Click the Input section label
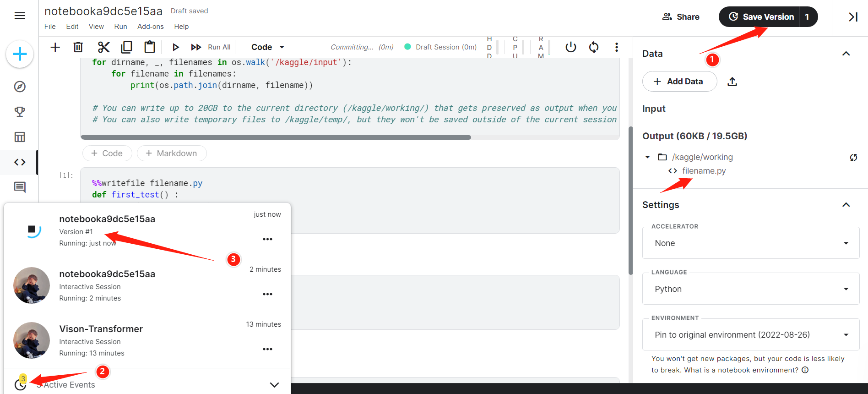 [x=654, y=109]
